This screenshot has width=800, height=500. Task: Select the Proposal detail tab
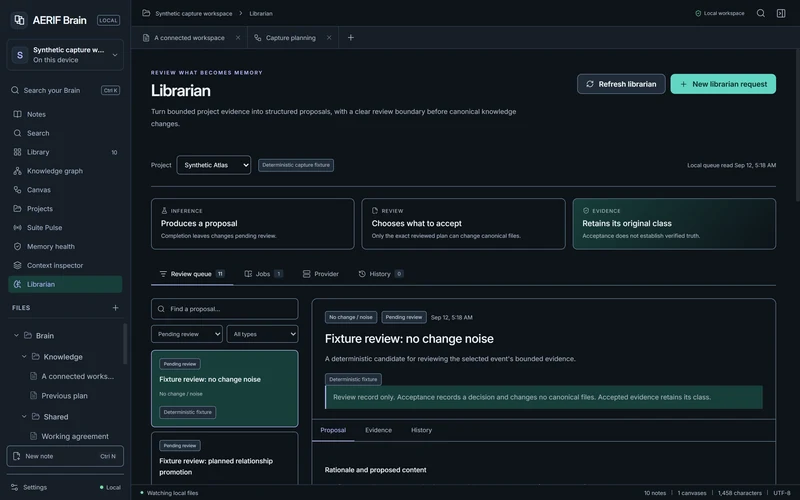click(333, 430)
